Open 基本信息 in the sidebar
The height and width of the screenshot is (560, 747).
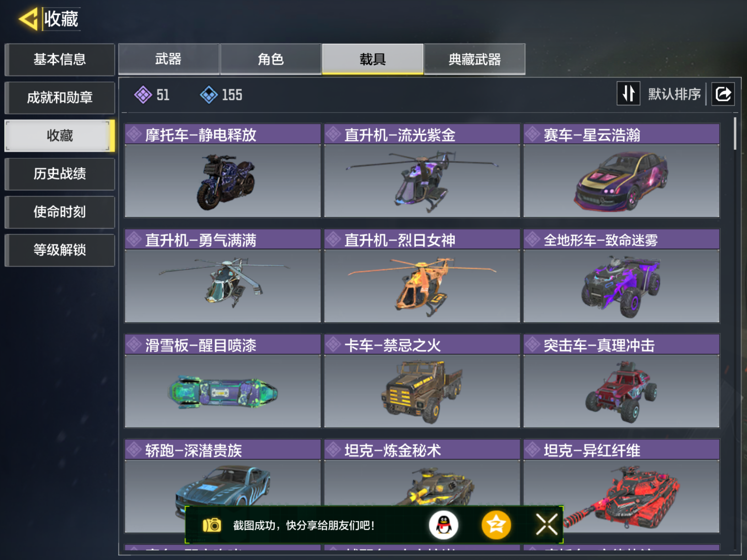click(x=60, y=59)
